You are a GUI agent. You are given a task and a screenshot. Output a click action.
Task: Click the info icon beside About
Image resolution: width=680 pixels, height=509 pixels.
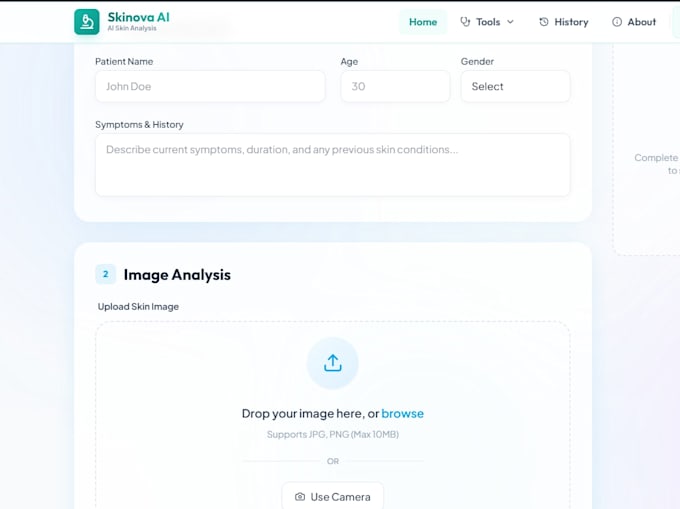point(617,22)
